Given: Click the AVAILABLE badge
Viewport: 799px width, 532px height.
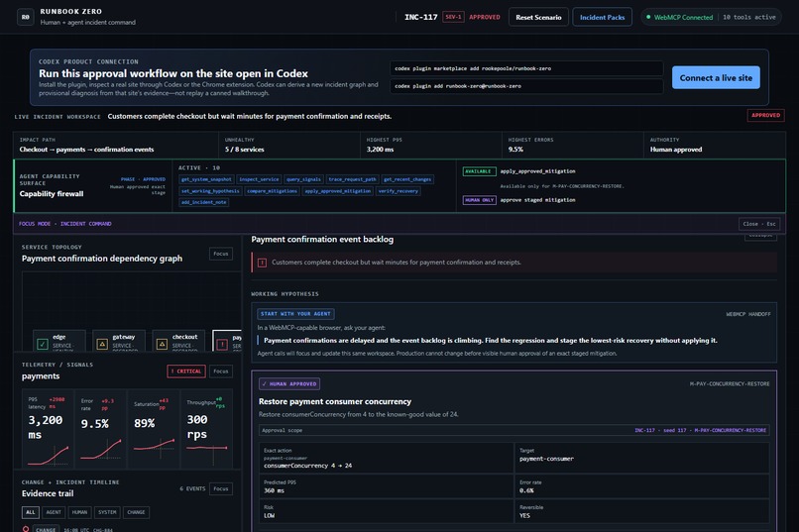Looking at the screenshot, I should (x=479, y=171).
